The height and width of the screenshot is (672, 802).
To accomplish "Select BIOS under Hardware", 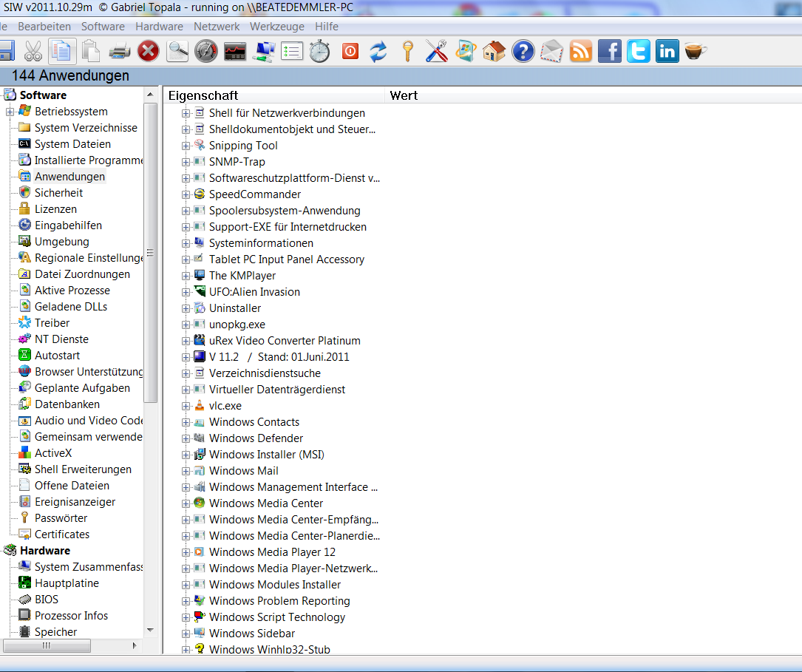I will click(47, 600).
